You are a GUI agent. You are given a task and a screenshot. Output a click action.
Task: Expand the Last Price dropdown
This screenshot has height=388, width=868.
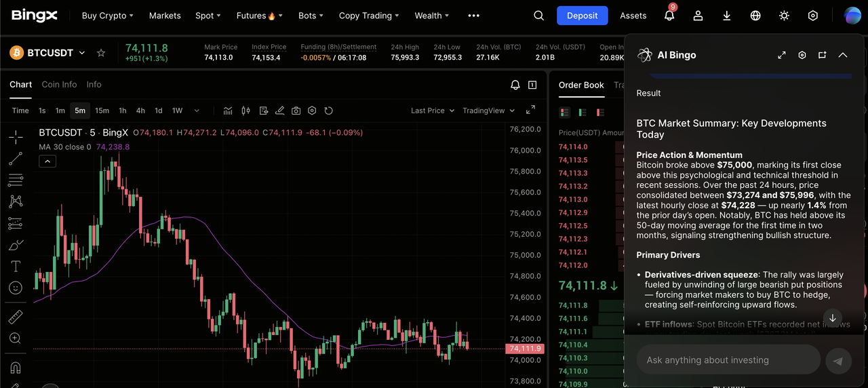(x=432, y=111)
